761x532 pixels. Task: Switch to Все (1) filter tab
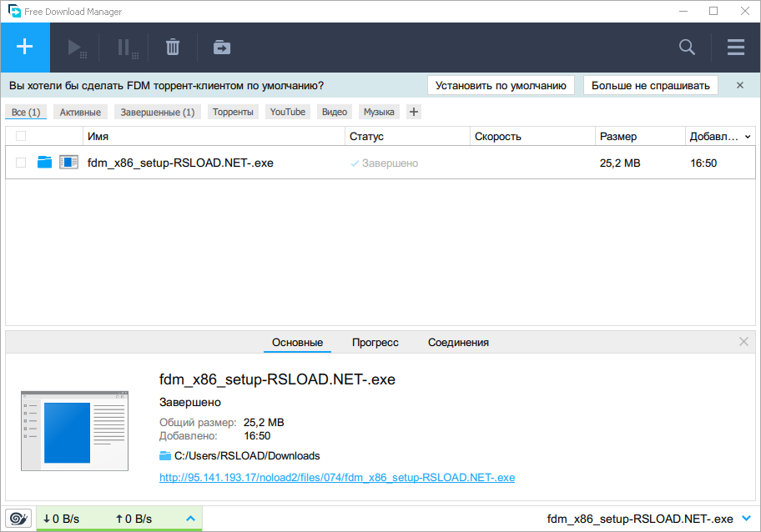pyautogui.click(x=26, y=112)
